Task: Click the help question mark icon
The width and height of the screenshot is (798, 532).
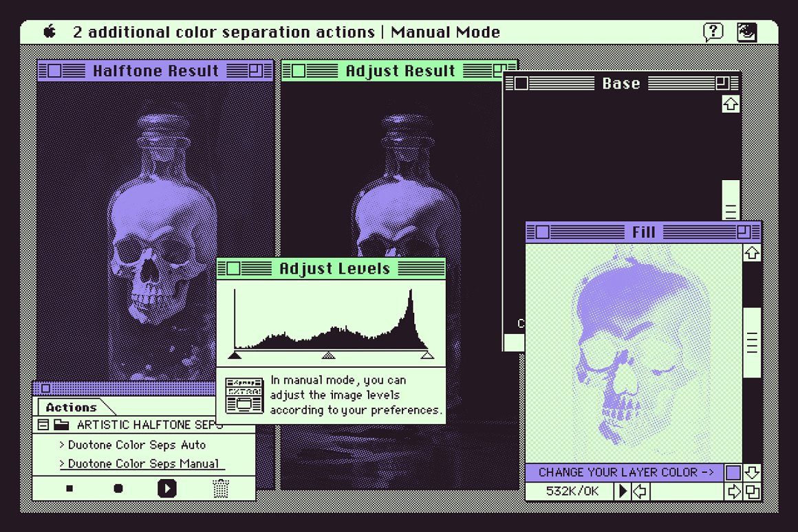Action: tap(713, 32)
